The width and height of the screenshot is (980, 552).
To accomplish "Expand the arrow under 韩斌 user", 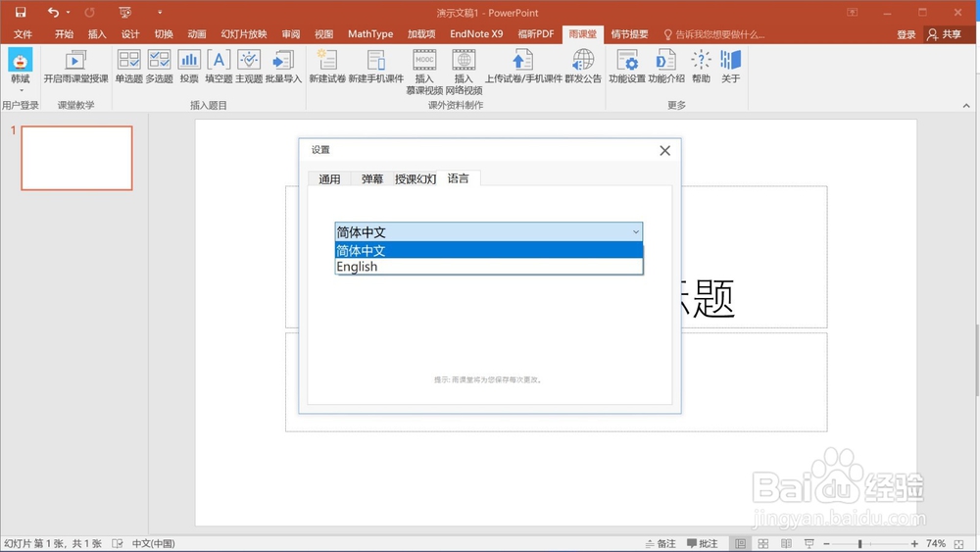I will click(21, 90).
